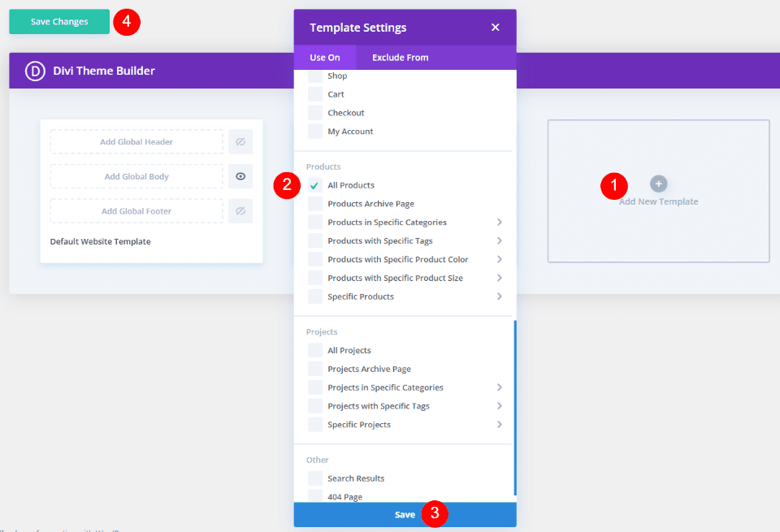Screen dimensions: 780x532
Task: Check the Search Results option
Action: click(x=314, y=478)
